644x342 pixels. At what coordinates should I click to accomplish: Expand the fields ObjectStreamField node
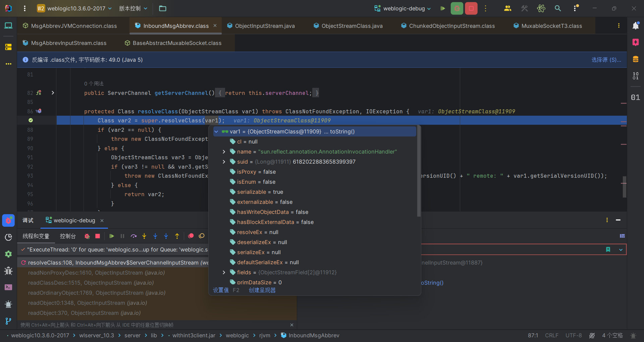click(x=224, y=272)
